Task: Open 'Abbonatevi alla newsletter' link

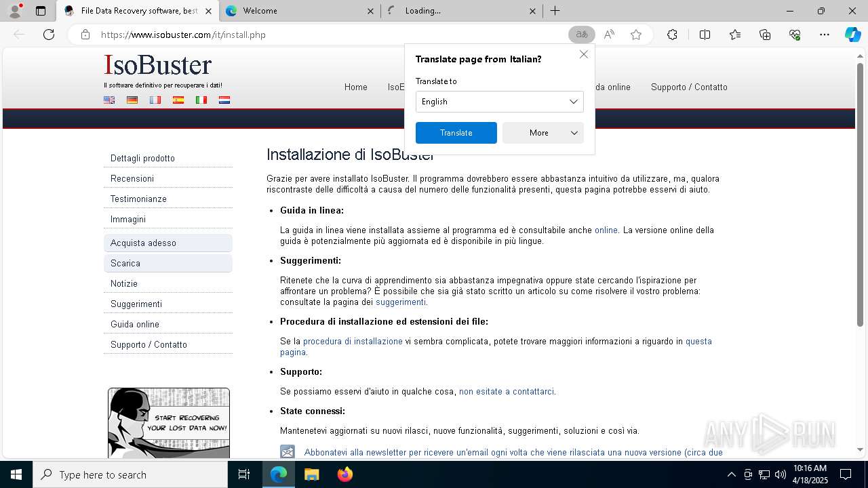Action: pos(513,452)
